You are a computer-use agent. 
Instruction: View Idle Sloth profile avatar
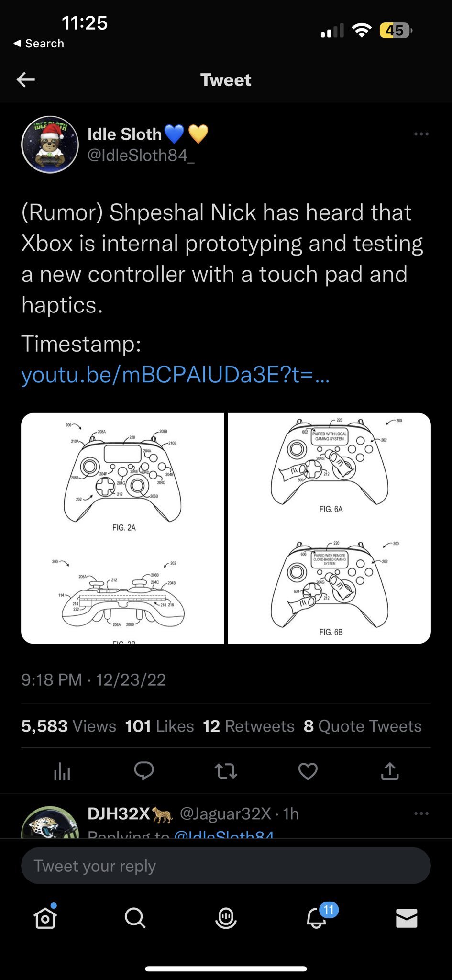50,144
